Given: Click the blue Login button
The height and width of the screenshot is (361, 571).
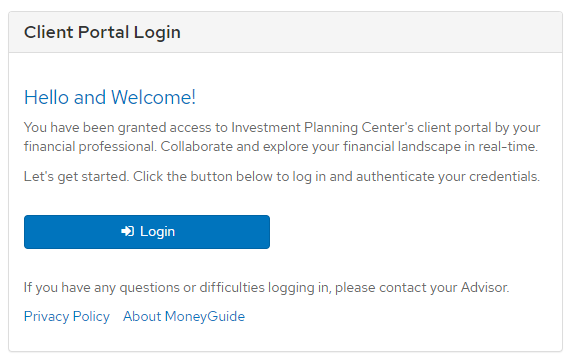Looking at the screenshot, I should (x=147, y=232).
